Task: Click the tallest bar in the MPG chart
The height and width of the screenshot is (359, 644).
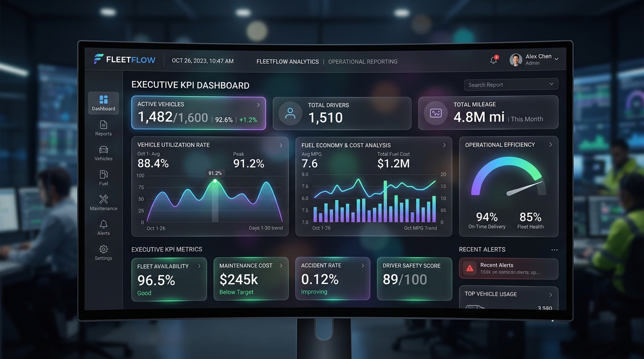Action: point(386,201)
